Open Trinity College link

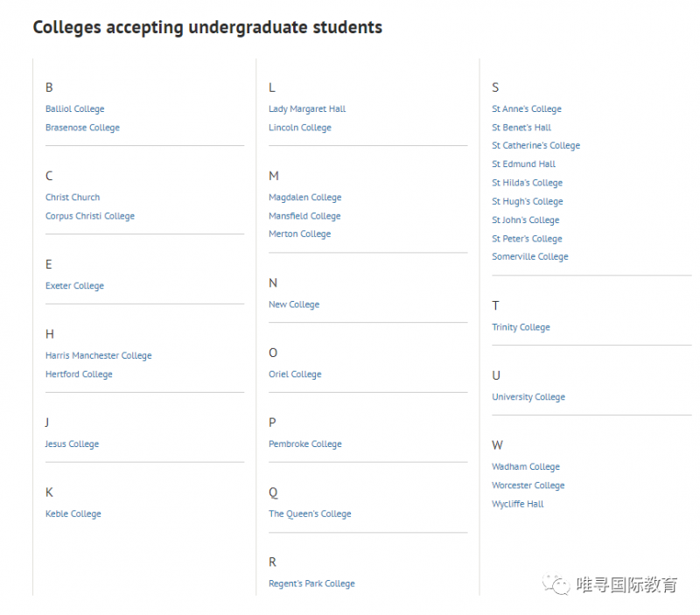point(521,327)
